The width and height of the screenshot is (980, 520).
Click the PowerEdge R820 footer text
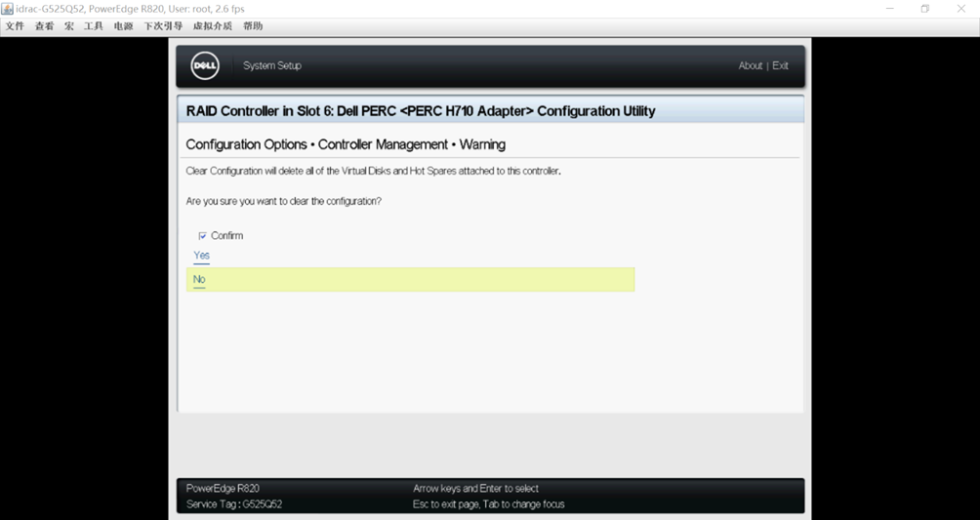tap(223, 488)
